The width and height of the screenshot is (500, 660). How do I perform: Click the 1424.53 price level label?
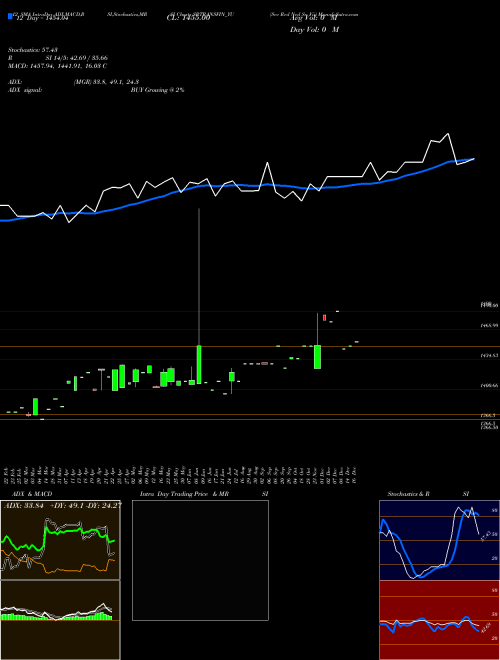[x=490, y=356]
